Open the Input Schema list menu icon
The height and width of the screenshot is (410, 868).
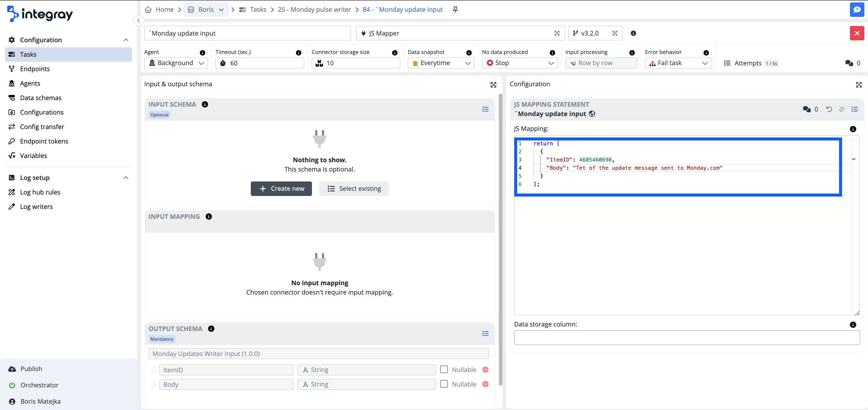click(x=485, y=109)
